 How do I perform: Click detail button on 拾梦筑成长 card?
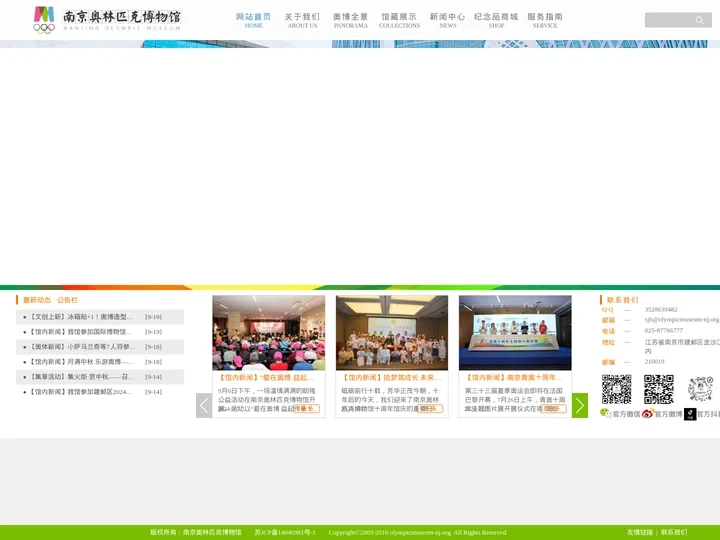[x=430, y=409]
